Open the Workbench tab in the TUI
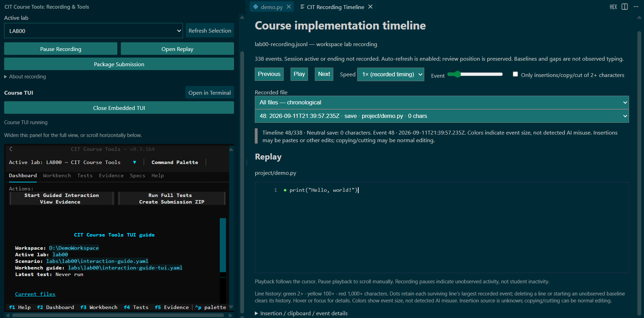The width and height of the screenshot is (644, 318). click(57, 175)
